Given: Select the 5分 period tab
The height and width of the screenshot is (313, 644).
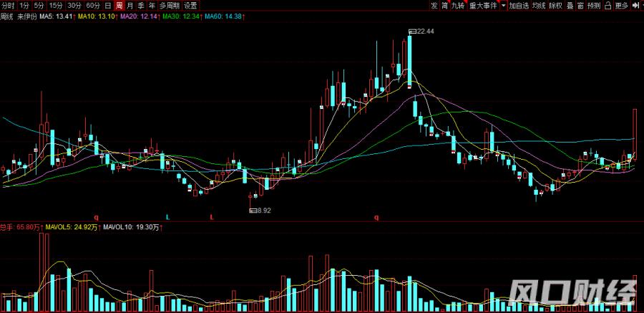Looking at the screenshot, I should pyautogui.click(x=39, y=6).
